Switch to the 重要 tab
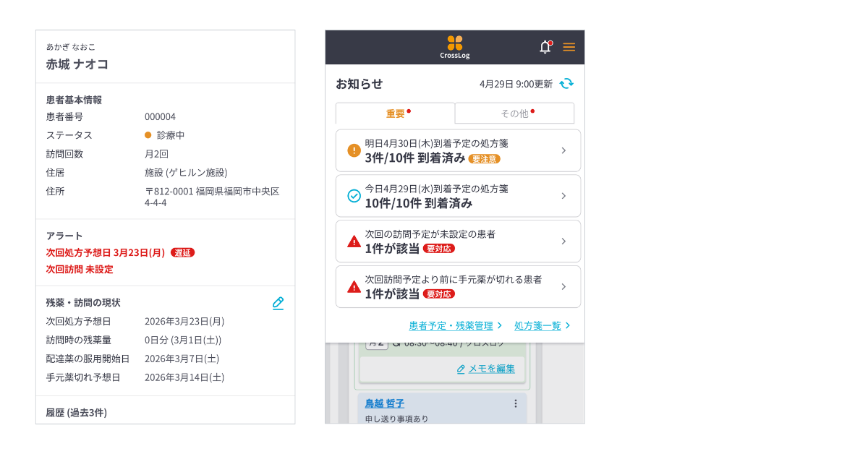Viewport: 868px width, 454px height. coord(395,113)
